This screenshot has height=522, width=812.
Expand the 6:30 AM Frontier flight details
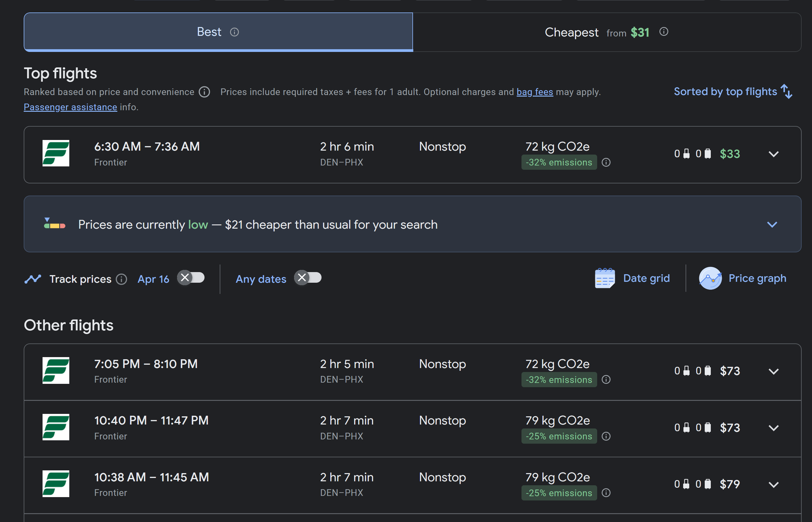[x=773, y=154]
